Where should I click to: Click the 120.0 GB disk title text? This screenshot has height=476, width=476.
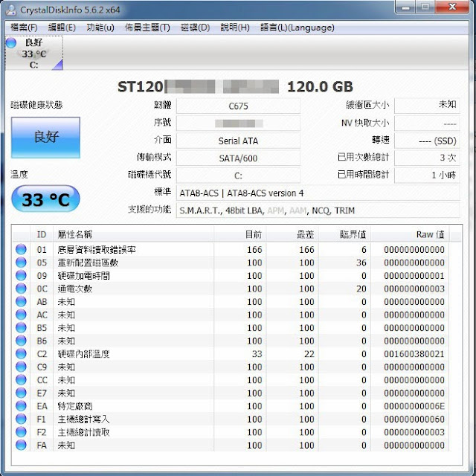click(x=320, y=87)
